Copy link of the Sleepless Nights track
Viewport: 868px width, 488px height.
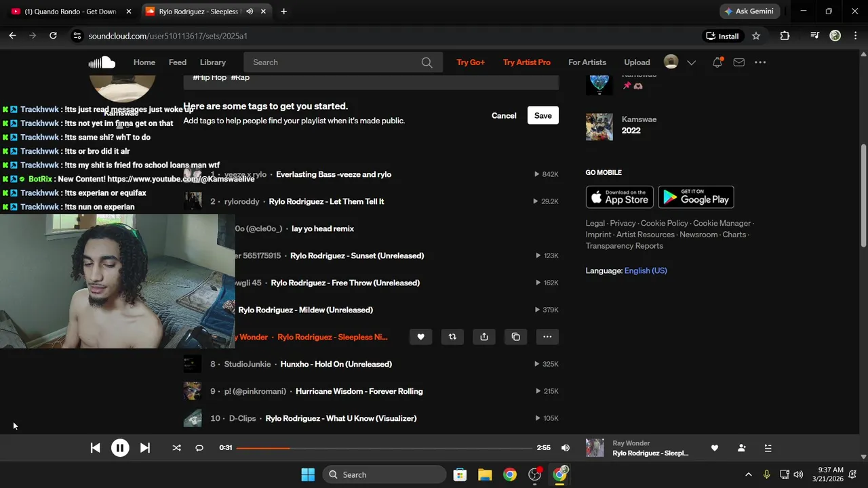pyautogui.click(x=516, y=337)
